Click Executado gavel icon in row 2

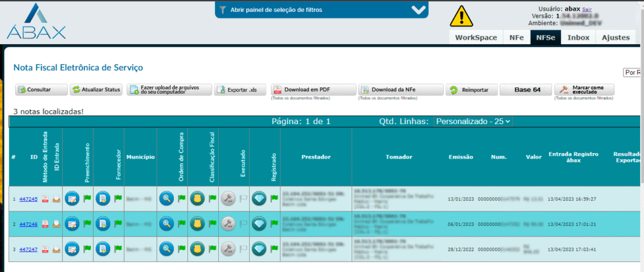click(x=228, y=223)
